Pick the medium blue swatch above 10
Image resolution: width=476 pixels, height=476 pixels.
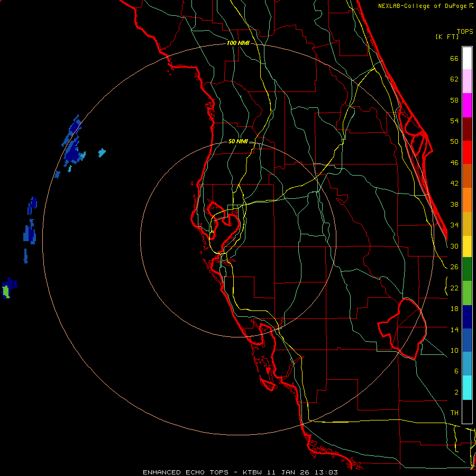click(x=467, y=340)
